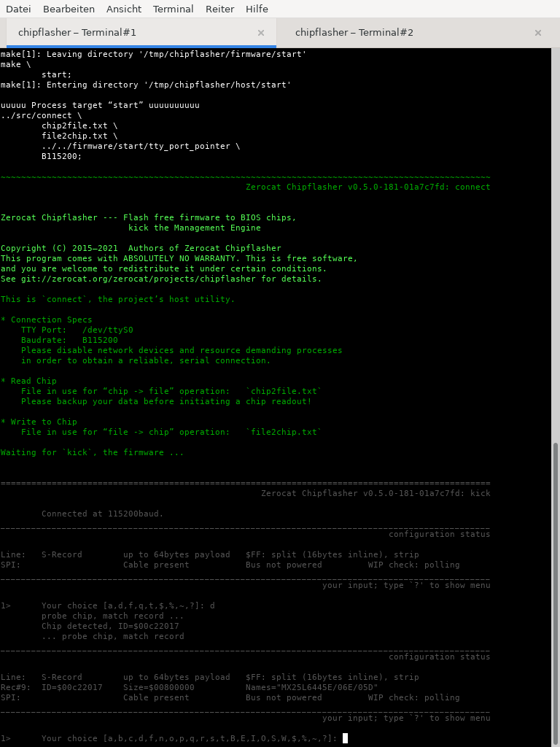Click the 'Size=$00800000' value
The image size is (560, 747).
(x=158, y=687)
